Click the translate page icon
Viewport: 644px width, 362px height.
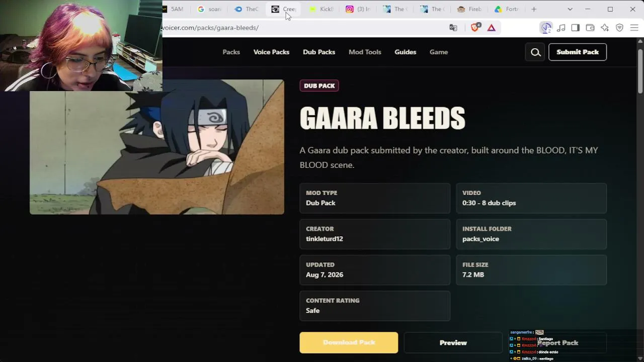(x=453, y=28)
